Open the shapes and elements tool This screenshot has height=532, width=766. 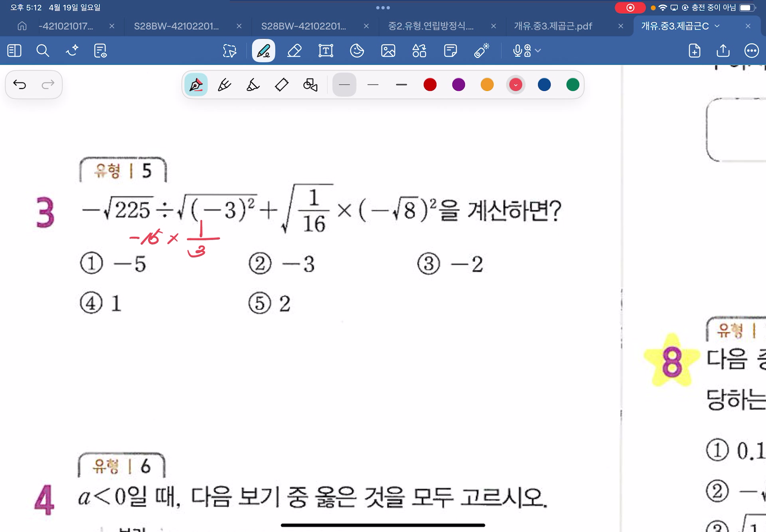(419, 51)
